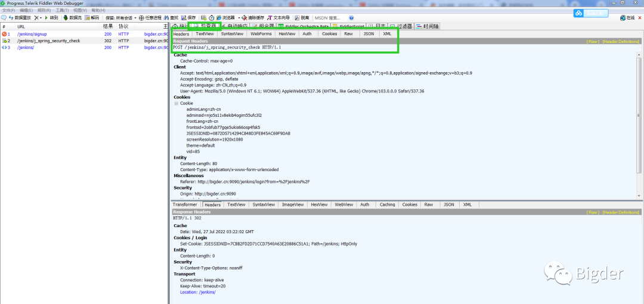Click the X remove sessions icon
The height and width of the screenshot is (304, 644).
[36, 18]
